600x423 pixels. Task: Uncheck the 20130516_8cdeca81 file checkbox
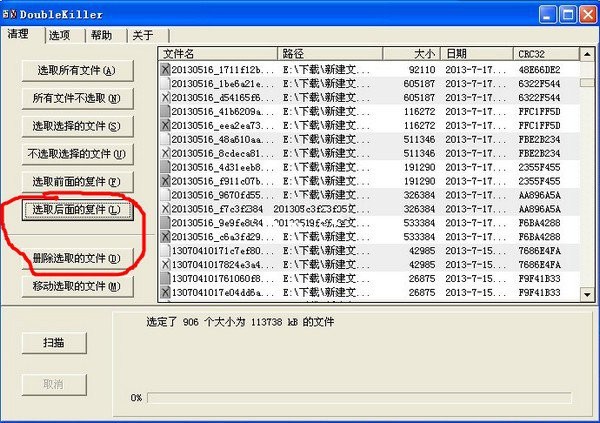(165, 153)
